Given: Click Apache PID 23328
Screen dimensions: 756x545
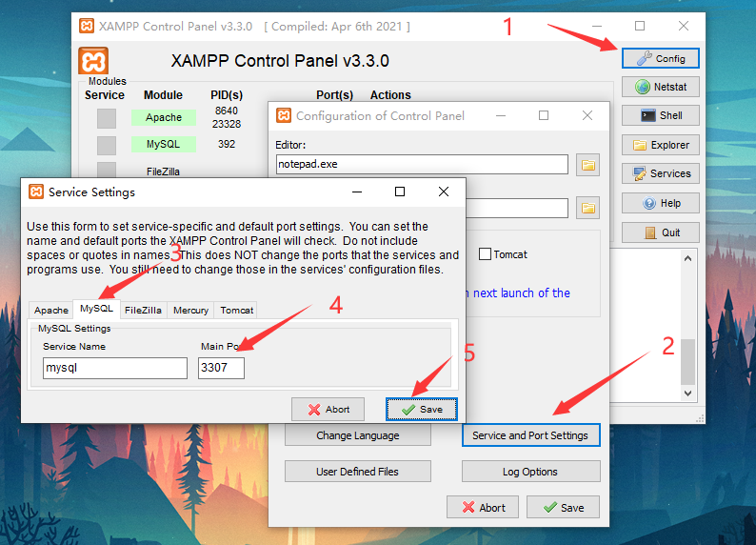Looking at the screenshot, I should point(226,124).
